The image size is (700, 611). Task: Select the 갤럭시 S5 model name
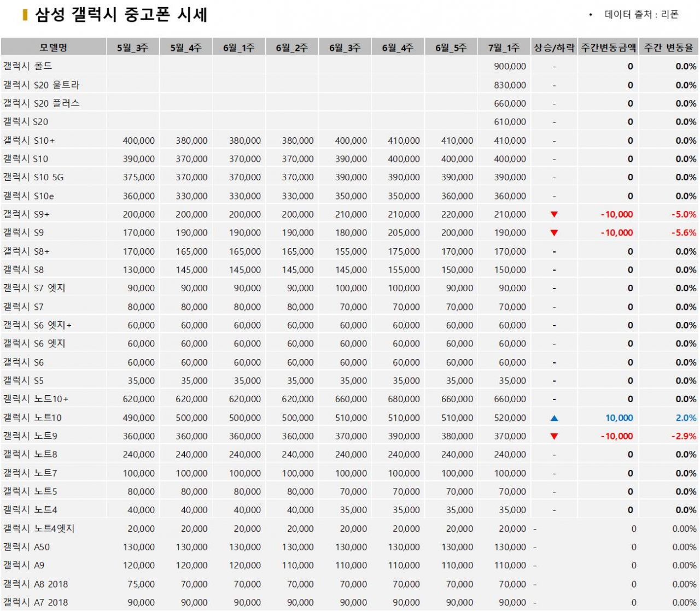click(24, 380)
